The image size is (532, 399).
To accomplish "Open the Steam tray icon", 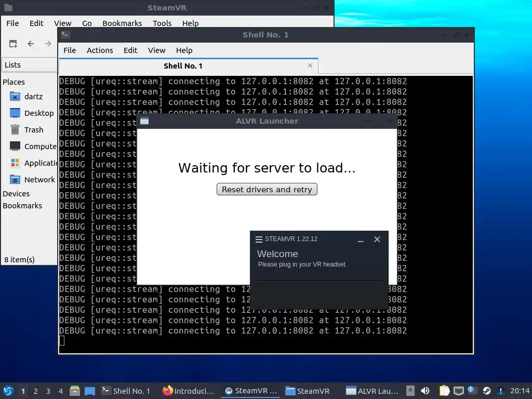I will pyautogui.click(x=486, y=391).
